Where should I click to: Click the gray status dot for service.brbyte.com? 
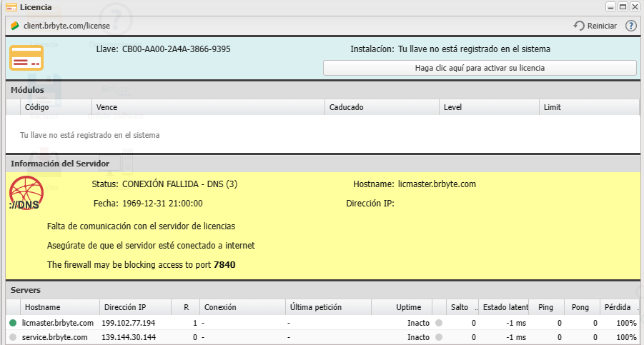point(13,336)
